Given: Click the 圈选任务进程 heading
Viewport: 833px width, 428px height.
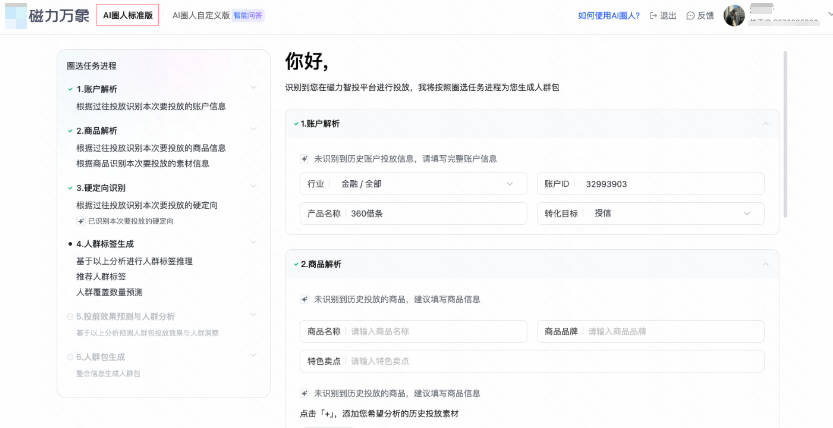Looking at the screenshot, I should coord(91,66).
